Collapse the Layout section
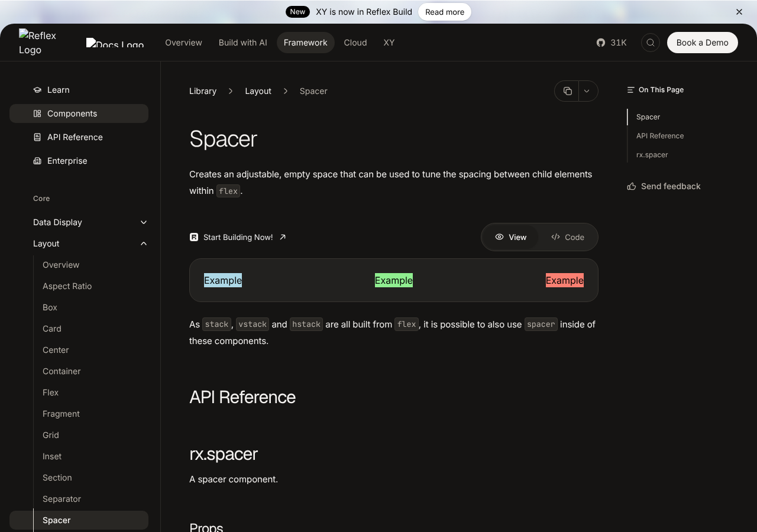The height and width of the screenshot is (532, 757). pyautogui.click(x=90, y=244)
